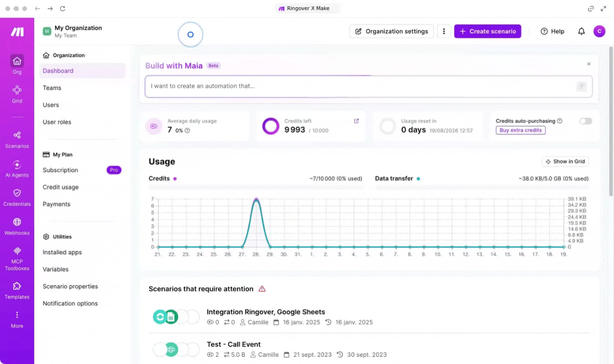This screenshot has height=364, width=614.
Task: Click the browser back arrow
Action: (38, 9)
